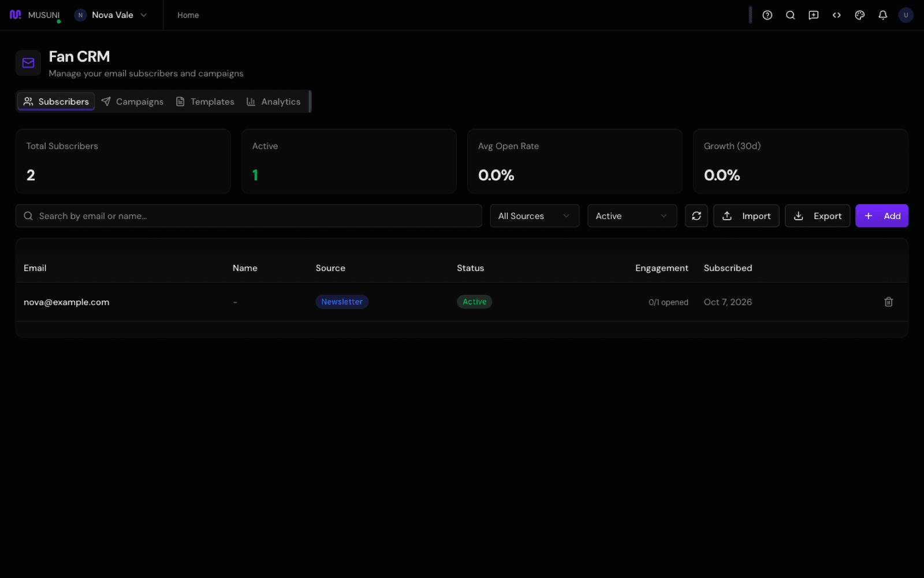924x578 pixels.
Task: Click the Email column header
Action: (35, 268)
